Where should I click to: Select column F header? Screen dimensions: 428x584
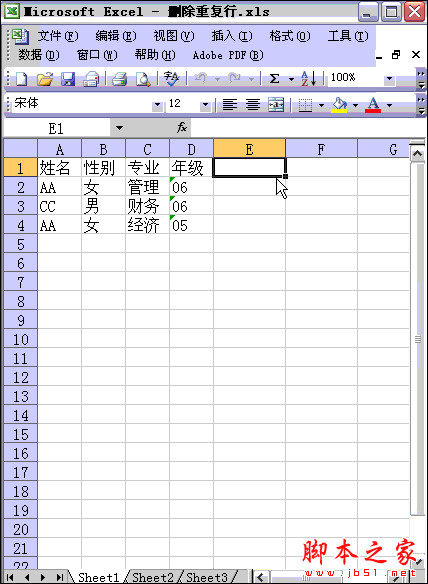click(x=321, y=149)
